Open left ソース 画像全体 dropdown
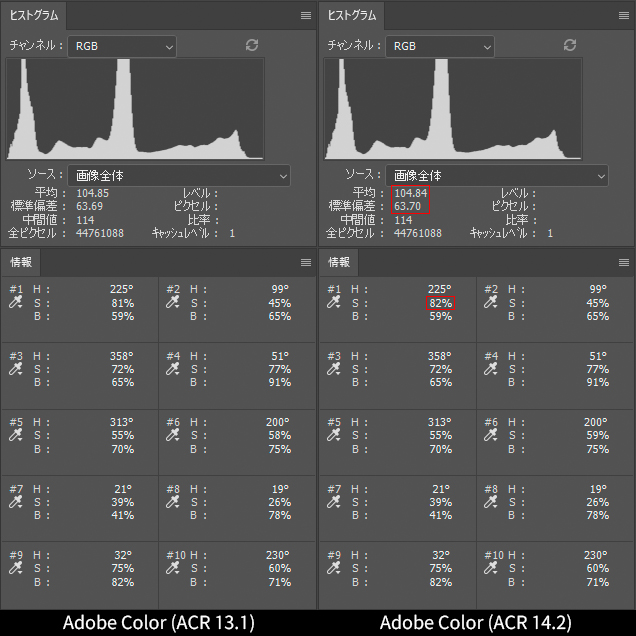This screenshot has width=636, height=636. [179, 176]
